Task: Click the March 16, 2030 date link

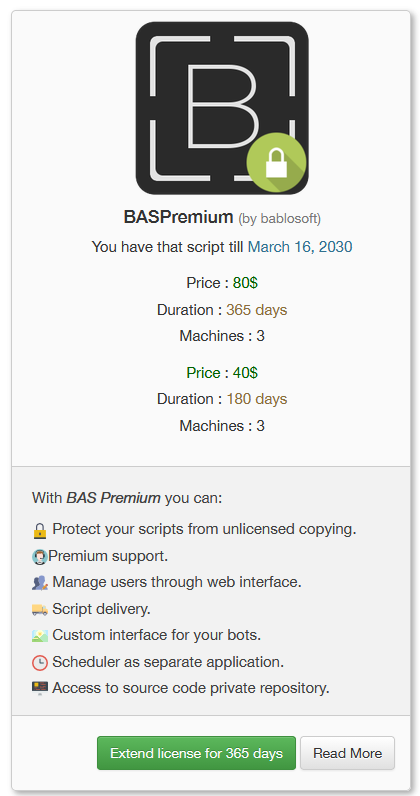Action: coord(300,247)
